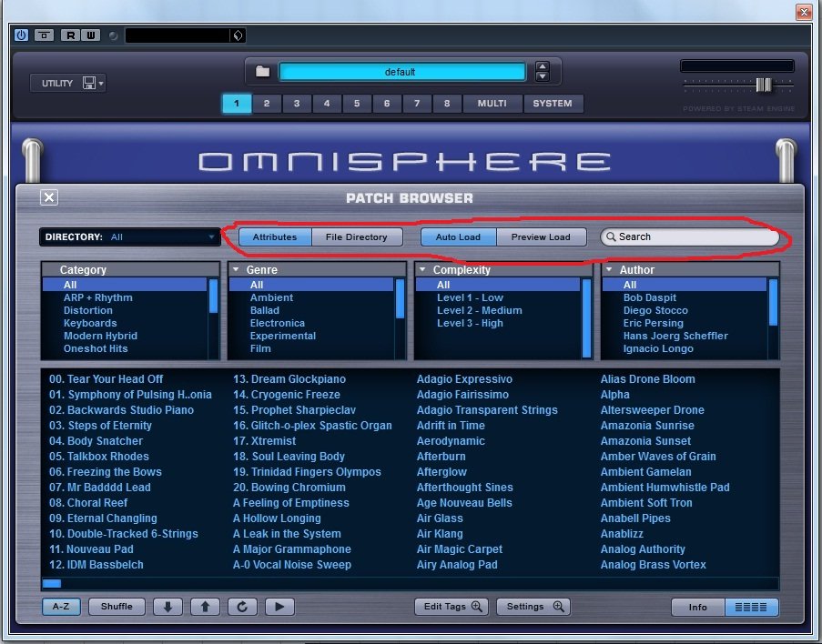Image resolution: width=822 pixels, height=644 pixels.
Task: Click the patch list horizontal scrollbar thumb
Action: [52, 583]
